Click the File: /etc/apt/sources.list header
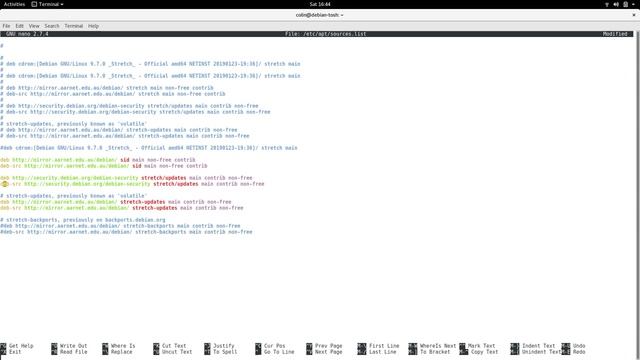The image size is (640, 360). pos(325,34)
